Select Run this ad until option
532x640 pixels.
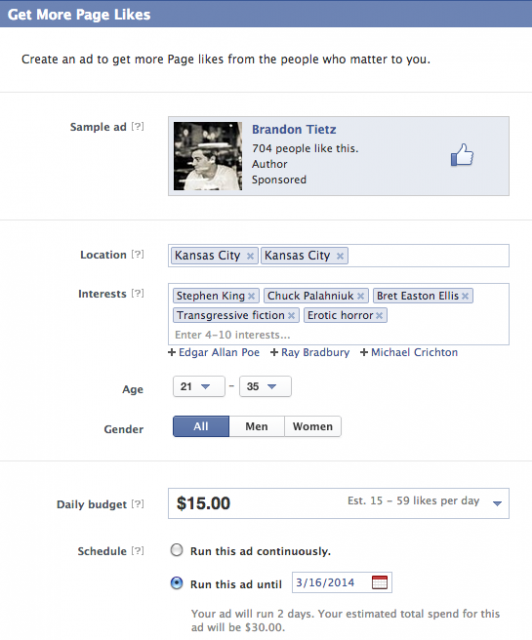[177, 583]
